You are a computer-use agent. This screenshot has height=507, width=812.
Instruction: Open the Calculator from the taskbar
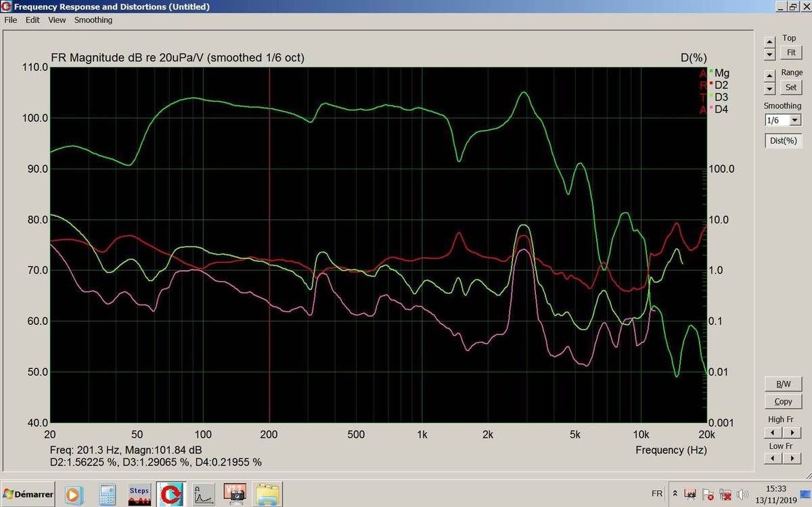(107, 494)
